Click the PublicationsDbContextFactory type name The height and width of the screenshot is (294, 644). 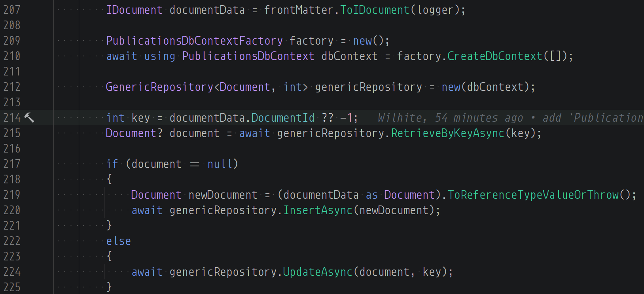[x=194, y=41]
